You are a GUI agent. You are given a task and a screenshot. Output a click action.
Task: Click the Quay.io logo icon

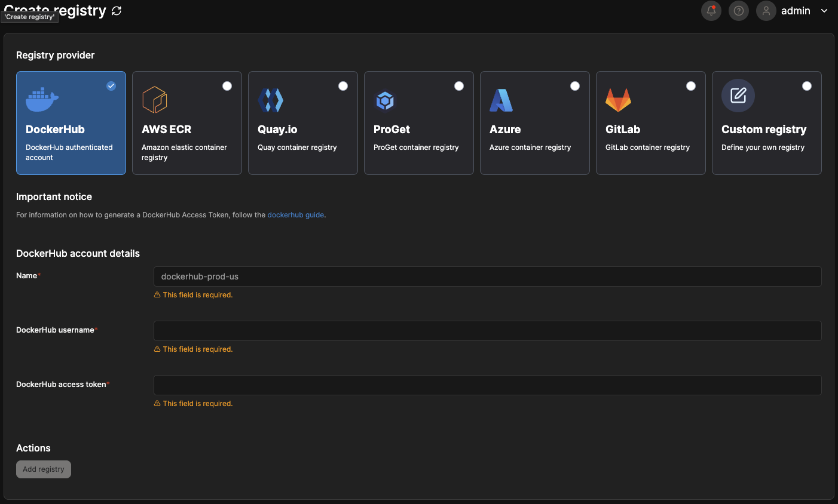click(x=270, y=100)
